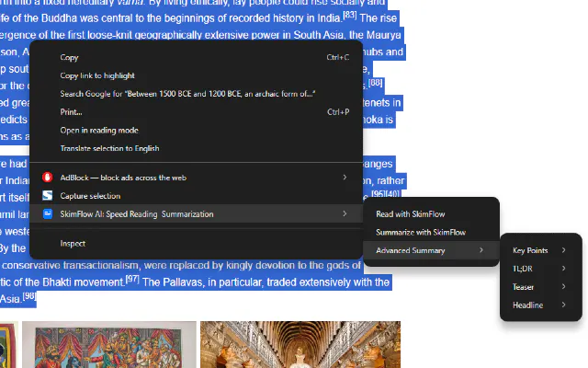Open the cave hall interior thumbnail
Screen dimensions: 588x368
(300, 344)
